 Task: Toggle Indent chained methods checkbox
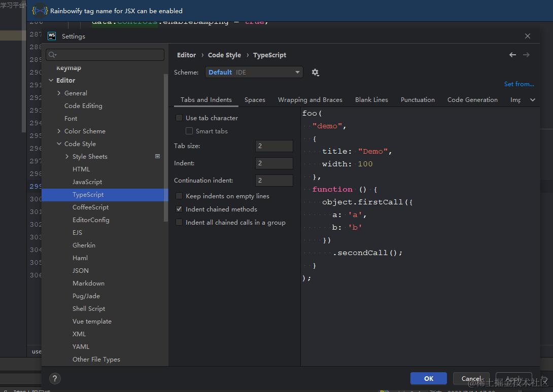point(179,209)
